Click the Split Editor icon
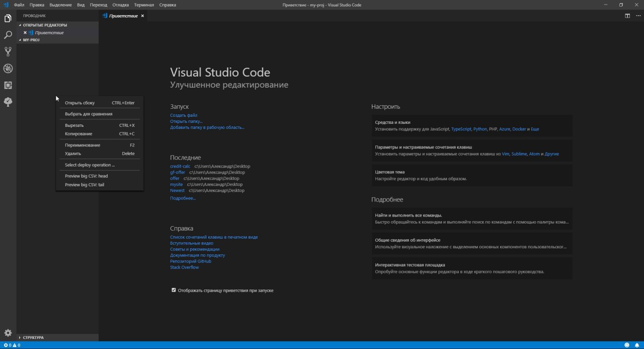 627,16
